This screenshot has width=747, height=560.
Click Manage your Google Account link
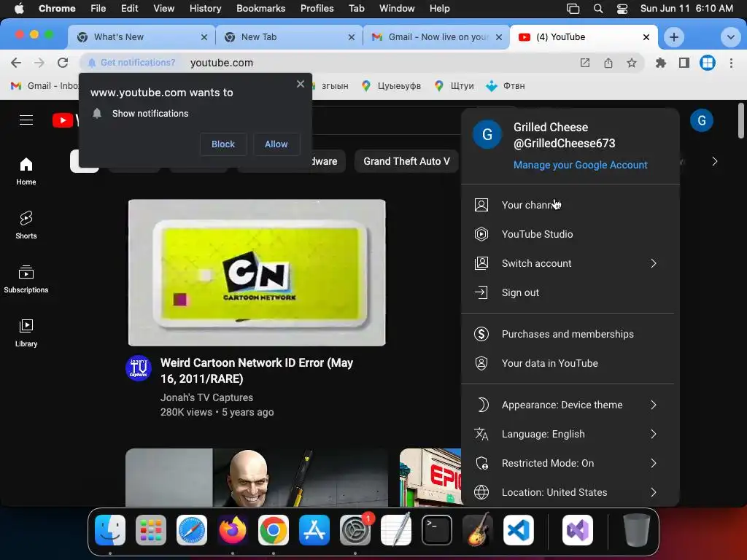(580, 165)
